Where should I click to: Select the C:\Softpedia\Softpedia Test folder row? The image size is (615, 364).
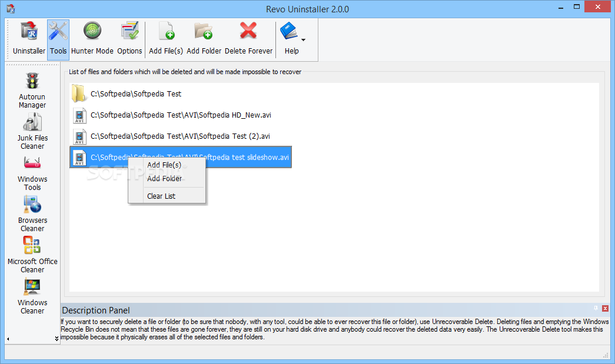[x=127, y=94]
